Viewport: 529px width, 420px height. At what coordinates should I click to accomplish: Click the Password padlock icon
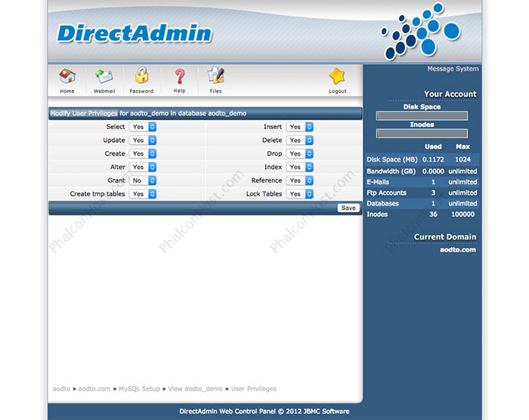point(142,76)
